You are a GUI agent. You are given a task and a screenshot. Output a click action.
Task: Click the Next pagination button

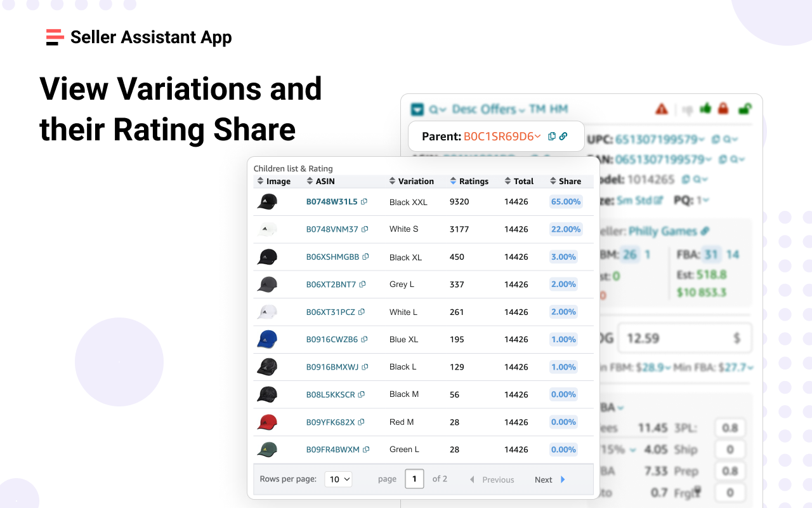click(x=548, y=479)
